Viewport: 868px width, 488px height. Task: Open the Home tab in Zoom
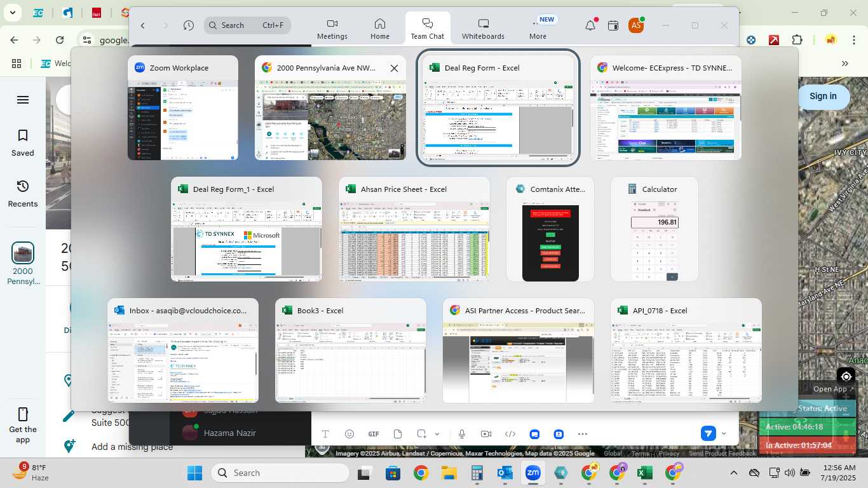[x=380, y=29]
